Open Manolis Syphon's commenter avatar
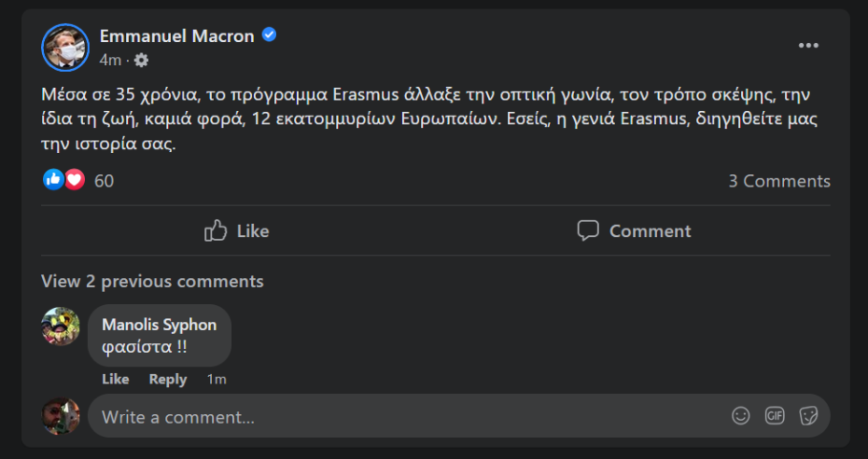Screen dimensions: 868x459 [x=61, y=327]
